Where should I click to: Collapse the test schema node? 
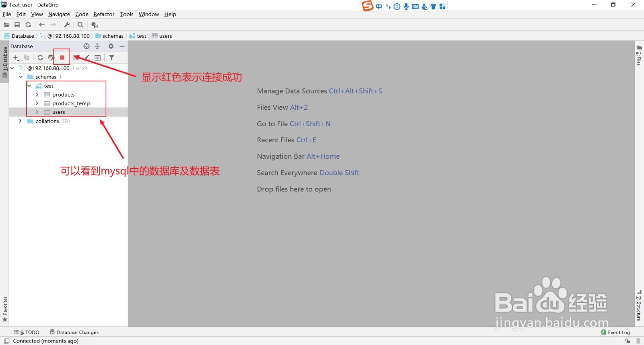pos(29,86)
